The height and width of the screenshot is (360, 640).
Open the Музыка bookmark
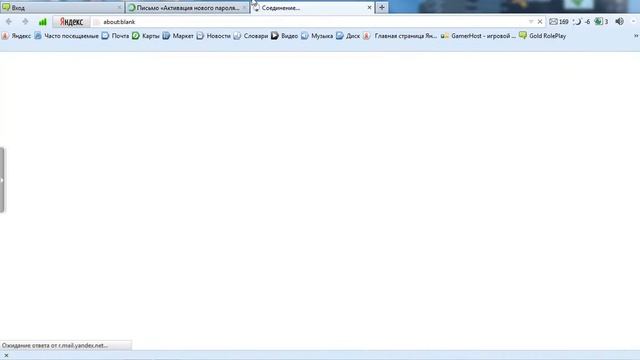317,36
